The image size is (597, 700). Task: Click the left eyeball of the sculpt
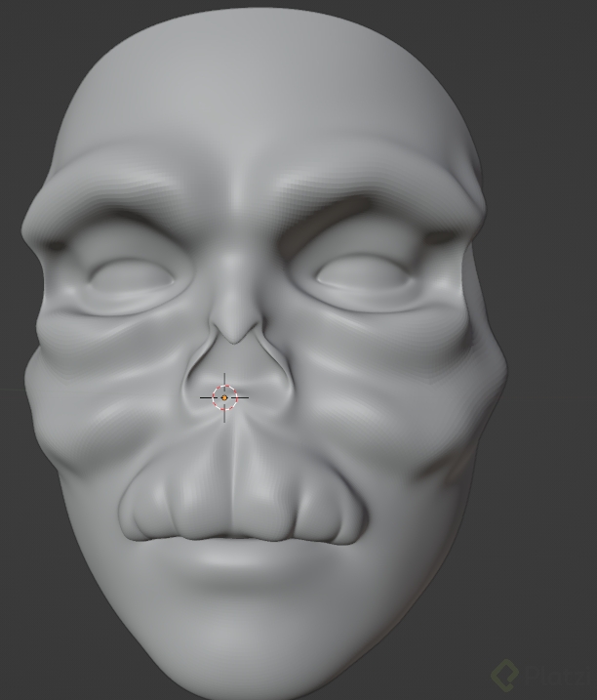(132, 273)
